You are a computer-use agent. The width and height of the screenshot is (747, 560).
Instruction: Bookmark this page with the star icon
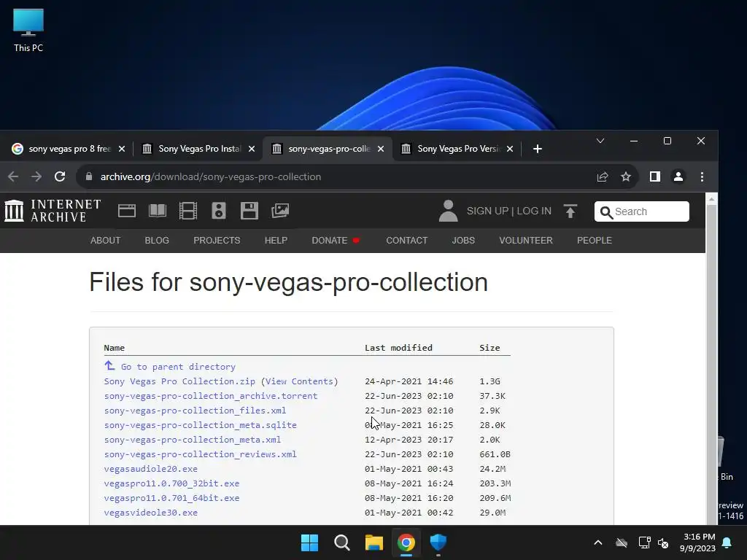click(625, 176)
